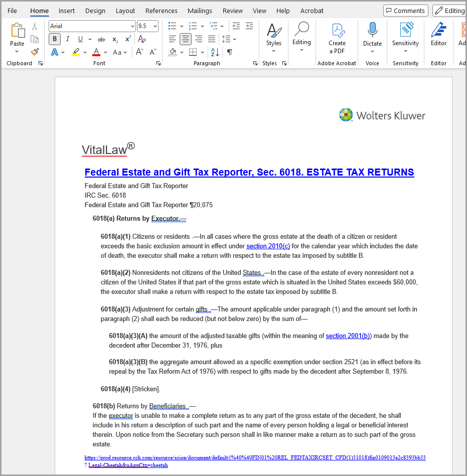Click the Paste clipboard icon
467x476 pixels.
(18, 31)
